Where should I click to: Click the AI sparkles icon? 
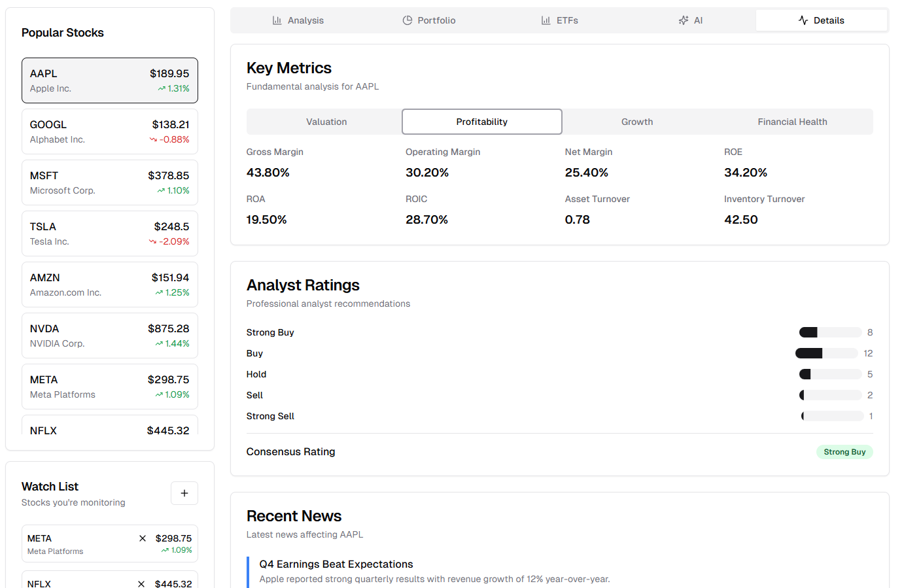pyautogui.click(x=684, y=20)
